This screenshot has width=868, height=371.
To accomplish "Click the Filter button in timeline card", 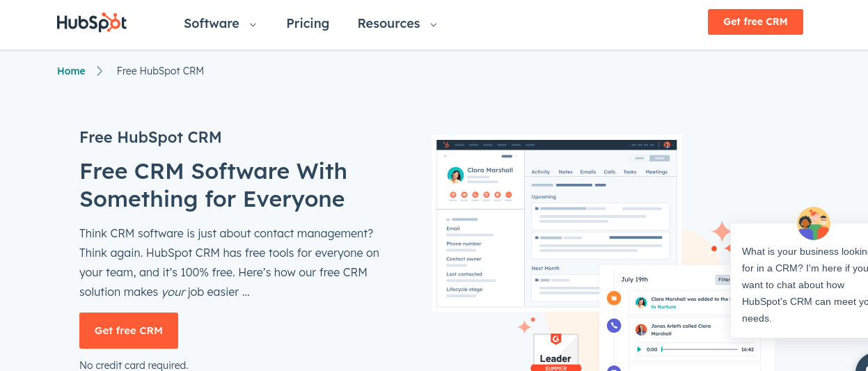I will pyautogui.click(x=723, y=280).
